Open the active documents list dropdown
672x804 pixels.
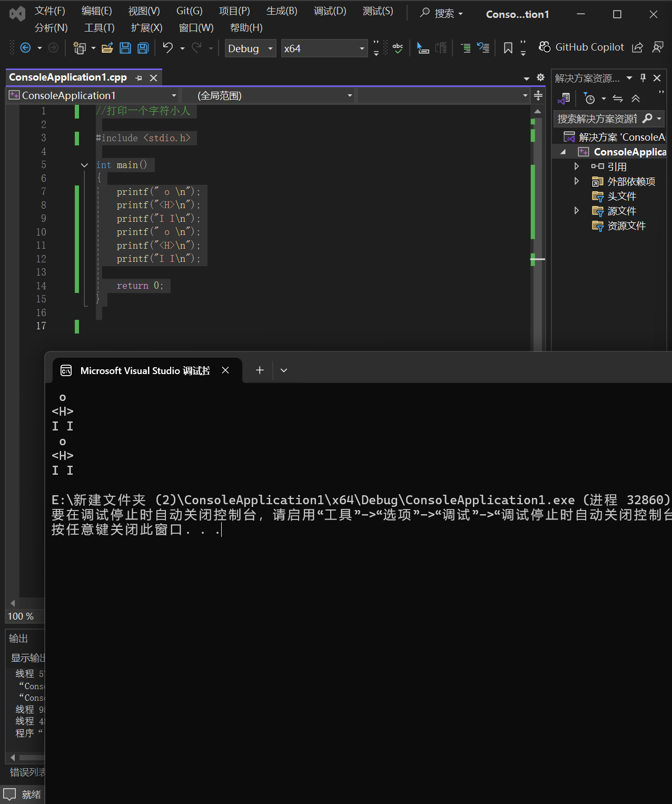coord(526,79)
